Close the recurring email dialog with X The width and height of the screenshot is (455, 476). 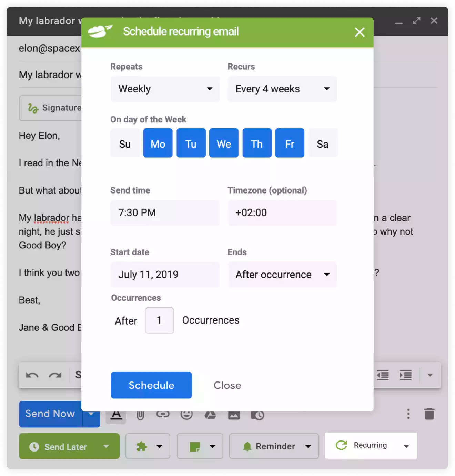tap(360, 32)
